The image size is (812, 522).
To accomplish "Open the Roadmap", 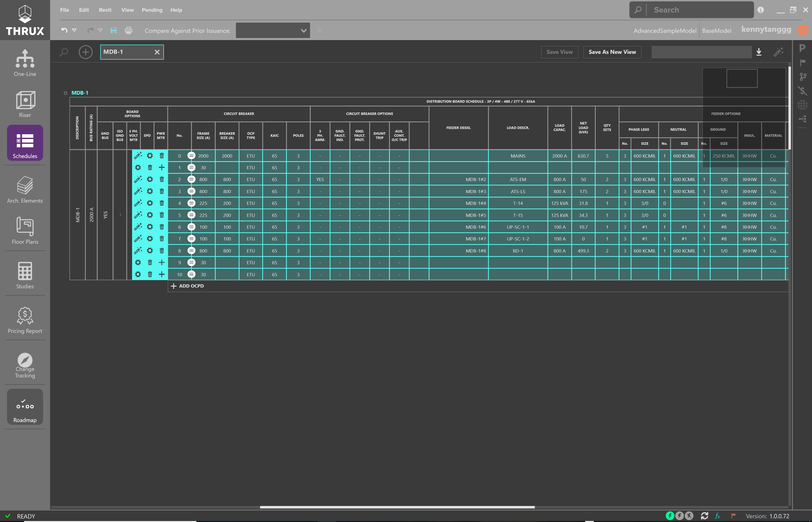I will coord(25,407).
